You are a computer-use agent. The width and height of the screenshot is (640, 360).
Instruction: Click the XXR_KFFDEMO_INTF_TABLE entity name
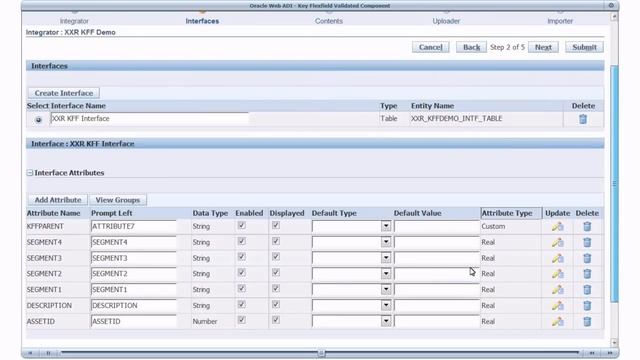click(x=456, y=118)
